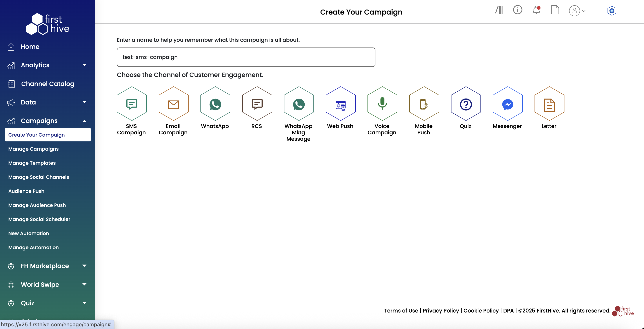Open the user profile dropdown
The width and height of the screenshot is (644, 329).
[577, 11]
